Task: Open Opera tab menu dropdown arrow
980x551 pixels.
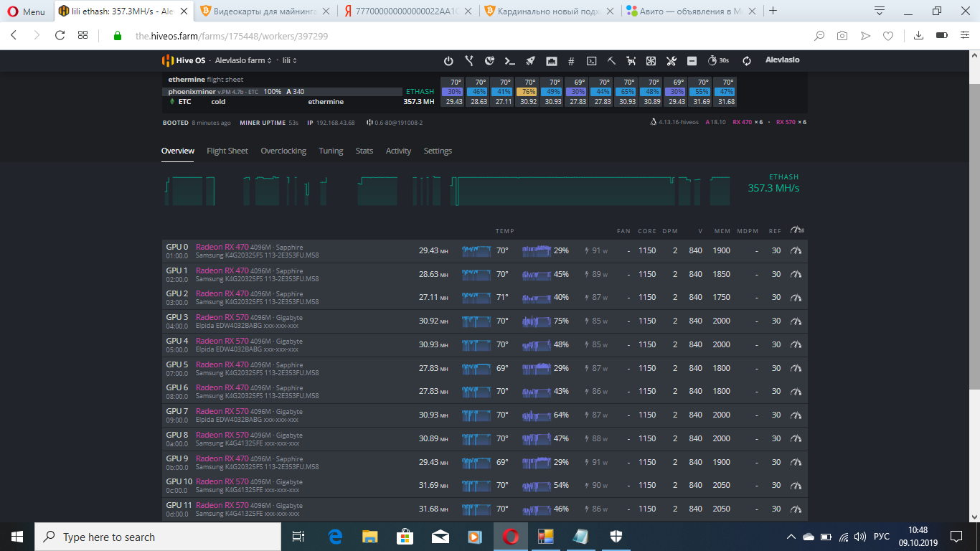Action: pyautogui.click(x=880, y=11)
